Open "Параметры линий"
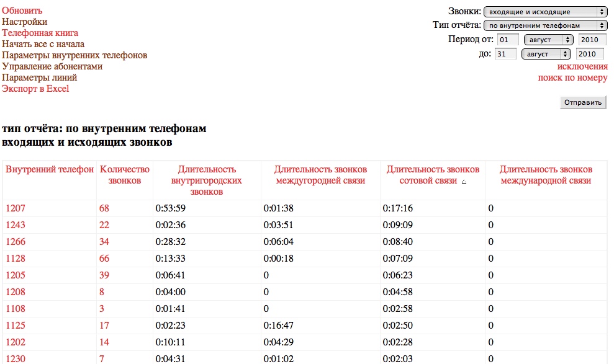The image size is (614, 364). [41, 77]
